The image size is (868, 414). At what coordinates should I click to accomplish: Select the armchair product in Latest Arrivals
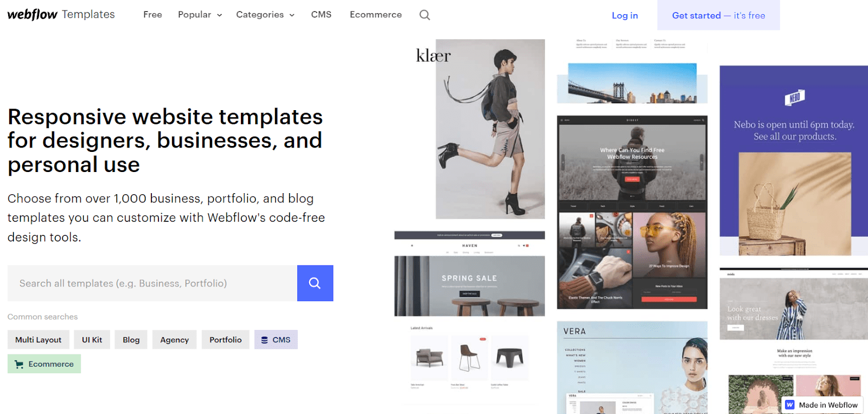click(429, 358)
